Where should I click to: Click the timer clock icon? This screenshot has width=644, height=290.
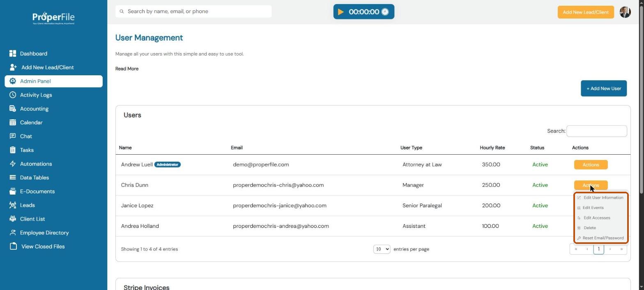click(x=385, y=12)
